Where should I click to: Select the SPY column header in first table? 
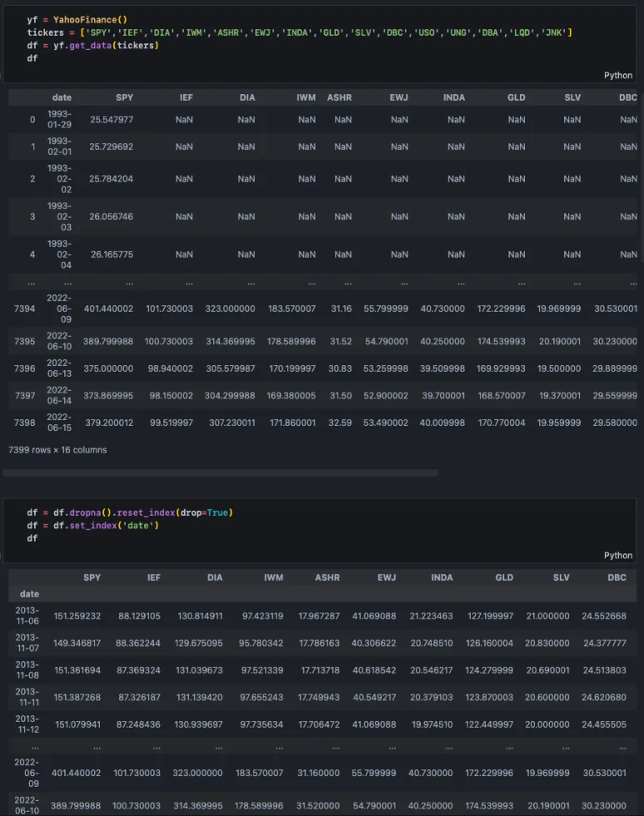click(124, 98)
